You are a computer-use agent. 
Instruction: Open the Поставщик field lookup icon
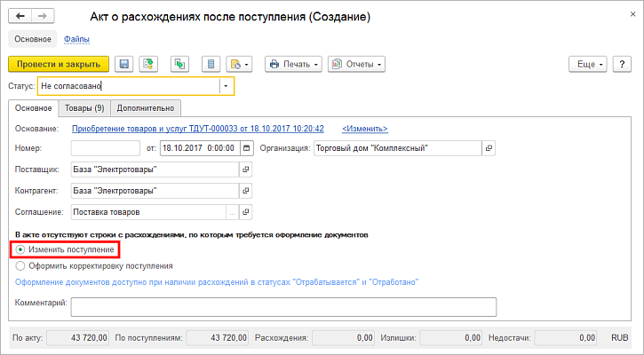[x=247, y=170]
